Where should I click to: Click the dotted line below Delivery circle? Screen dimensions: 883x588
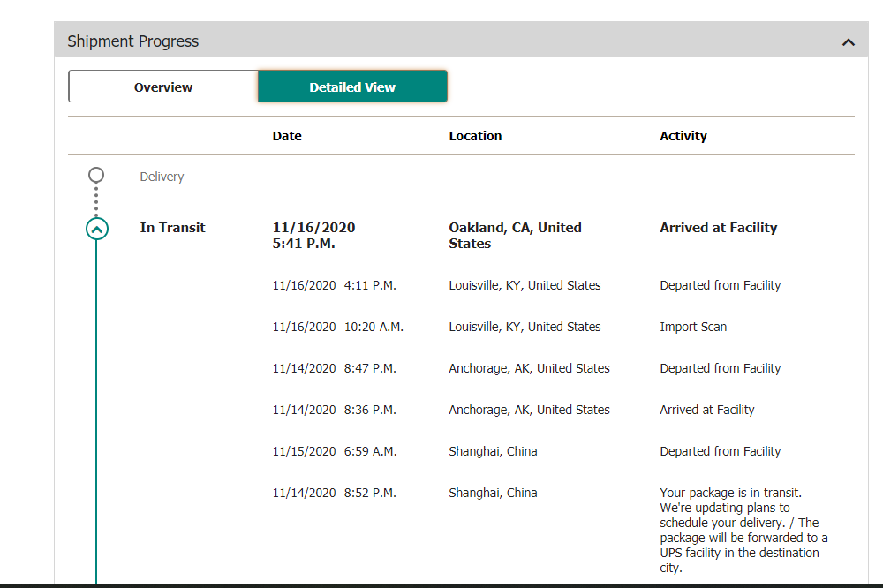tap(96, 200)
